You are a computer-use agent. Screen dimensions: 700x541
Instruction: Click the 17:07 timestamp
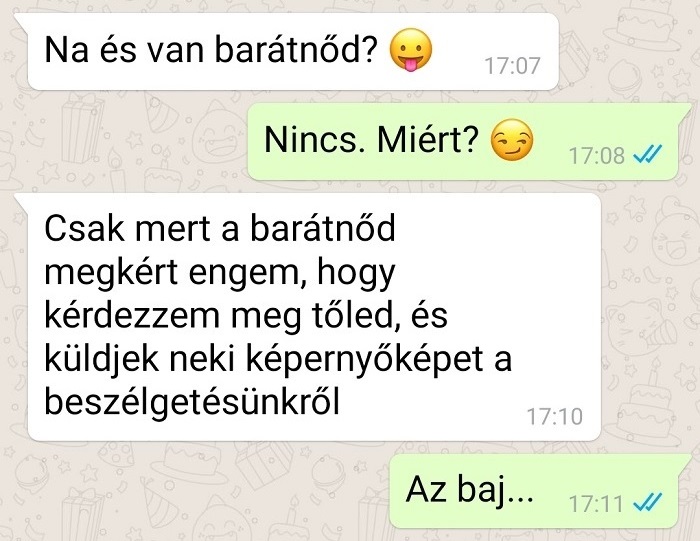(512, 66)
